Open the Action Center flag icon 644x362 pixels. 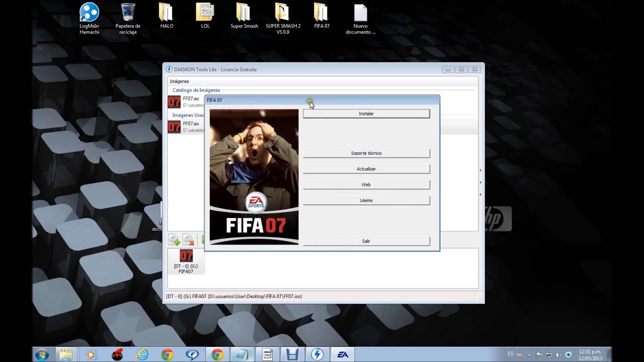[539, 354]
